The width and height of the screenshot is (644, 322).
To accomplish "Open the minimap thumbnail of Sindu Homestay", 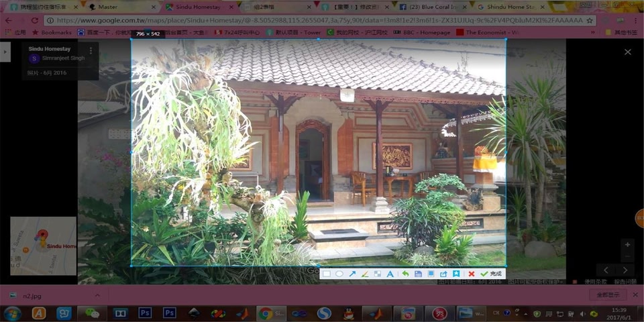I will [x=43, y=246].
